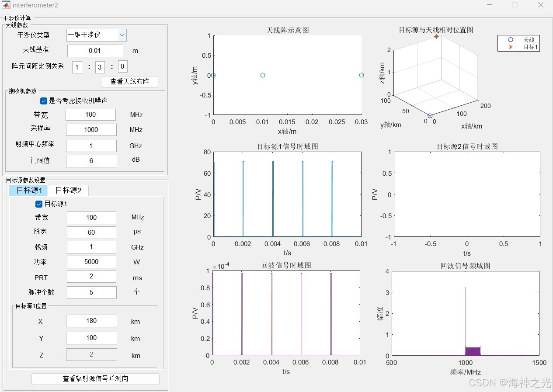Click the 天线基准 input field

tap(95, 51)
